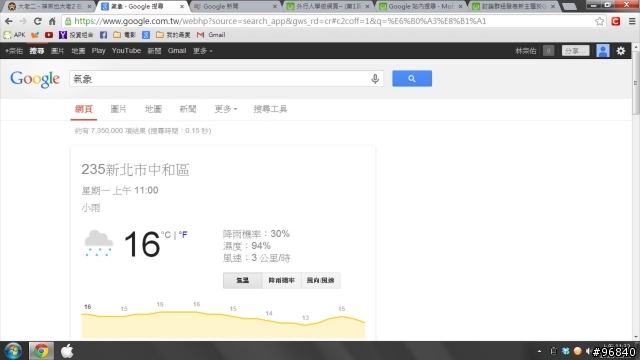Image resolution: width=640 pixels, height=360 pixels.
Task: Click the 林宗佑 account name
Action: [526, 51]
